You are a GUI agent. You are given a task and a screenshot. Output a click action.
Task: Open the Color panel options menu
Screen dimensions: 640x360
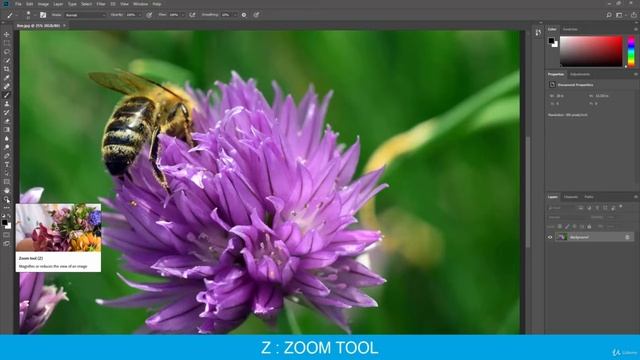(636, 29)
